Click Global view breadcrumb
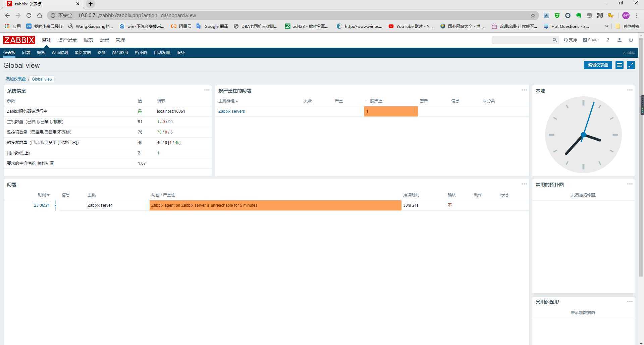 (x=42, y=79)
